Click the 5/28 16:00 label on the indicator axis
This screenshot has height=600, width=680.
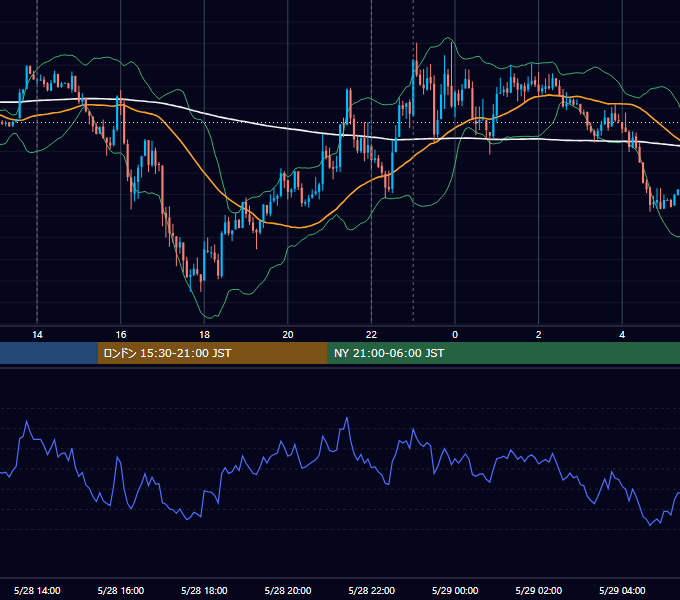[x=121, y=590]
